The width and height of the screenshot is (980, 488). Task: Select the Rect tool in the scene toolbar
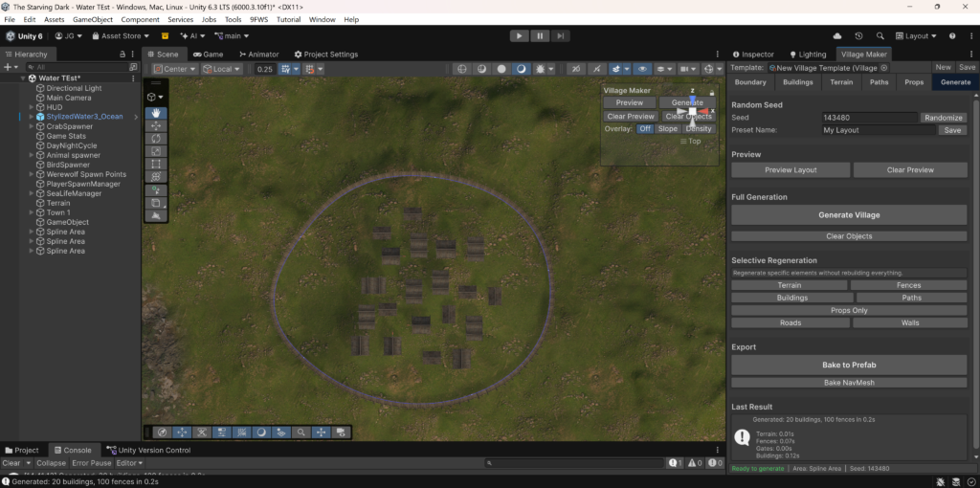156,164
